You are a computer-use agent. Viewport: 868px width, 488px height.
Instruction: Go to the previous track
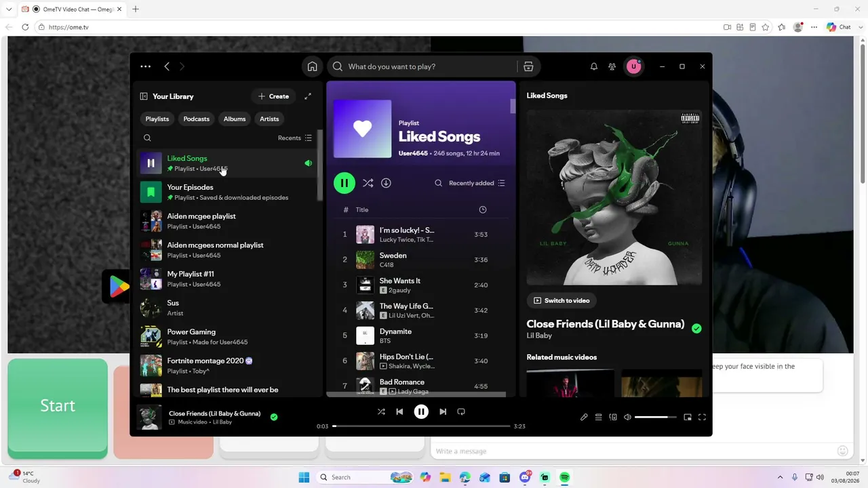click(399, 411)
